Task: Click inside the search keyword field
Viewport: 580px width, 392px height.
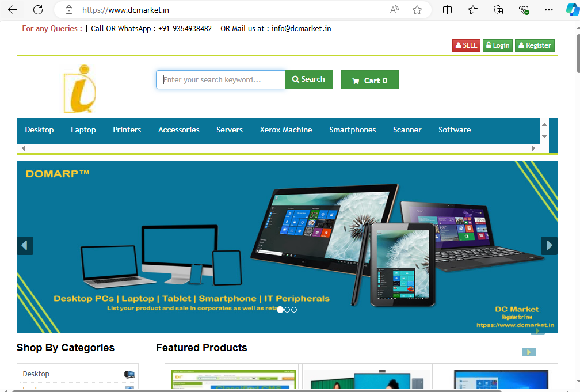Action: point(219,79)
